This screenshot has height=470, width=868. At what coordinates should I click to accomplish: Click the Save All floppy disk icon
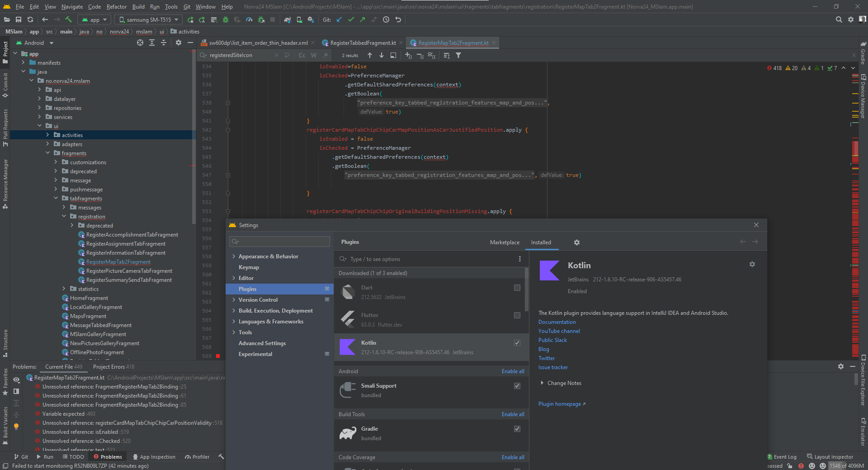(19, 19)
